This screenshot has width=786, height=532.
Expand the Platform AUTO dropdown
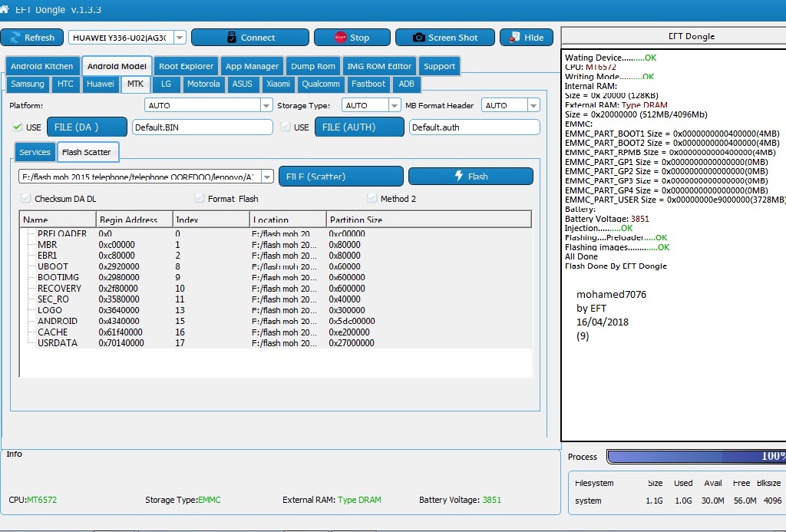coord(266,105)
